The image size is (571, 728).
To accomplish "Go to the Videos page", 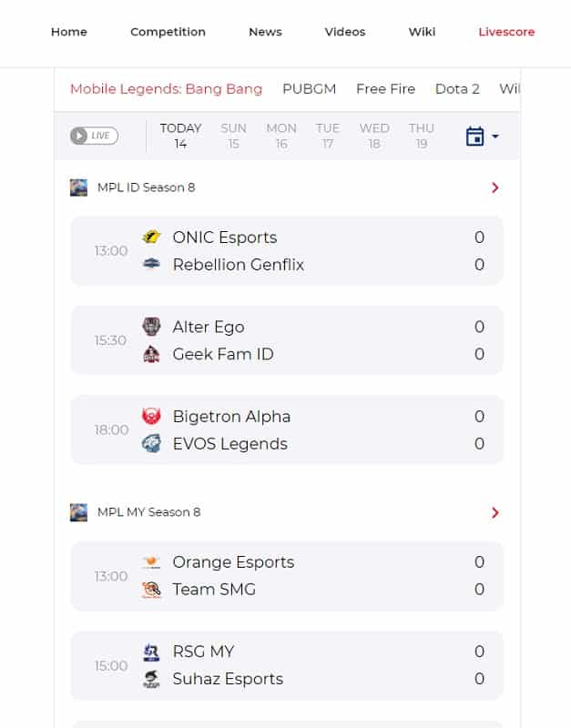I will pos(345,32).
